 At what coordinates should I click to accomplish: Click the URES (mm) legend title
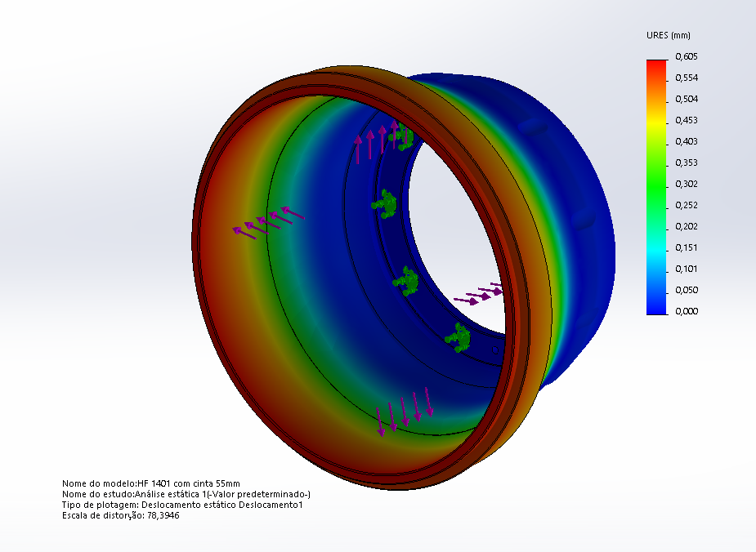669,36
